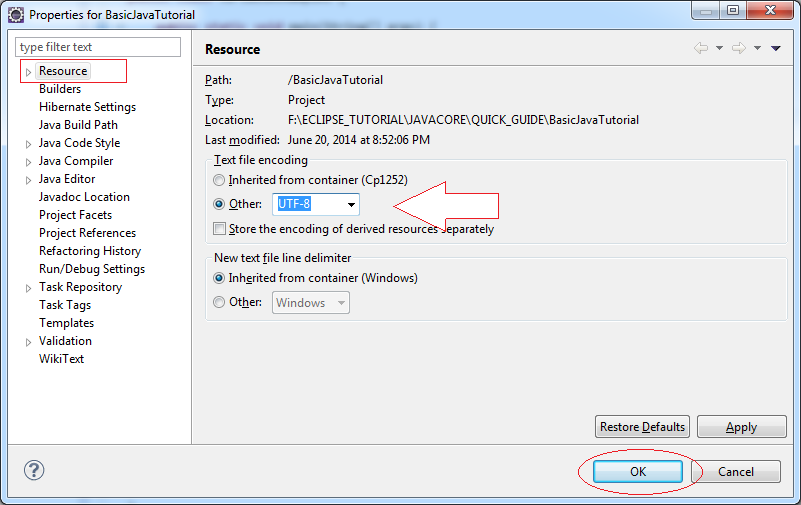This screenshot has height=505, width=801.
Task: Click the Apply button
Action: pyautogui.click(x=741, y=427)
